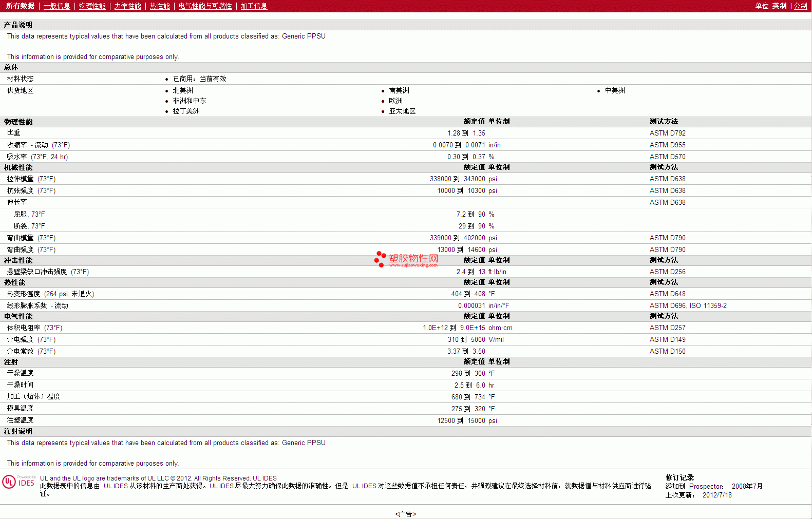Click the 机械性能 section header

[x=18, y=168]
